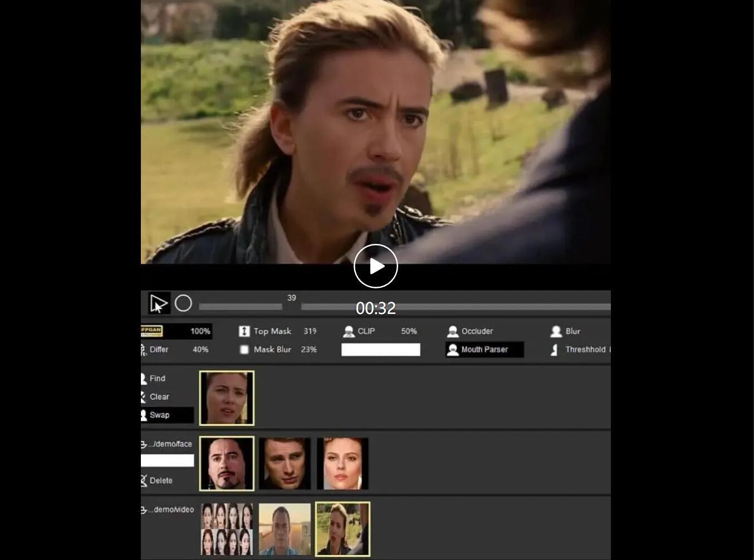This screenshot has width=754, height=560.
Task: Adjust the CLIP 50% value
Action: pos(409,331)
